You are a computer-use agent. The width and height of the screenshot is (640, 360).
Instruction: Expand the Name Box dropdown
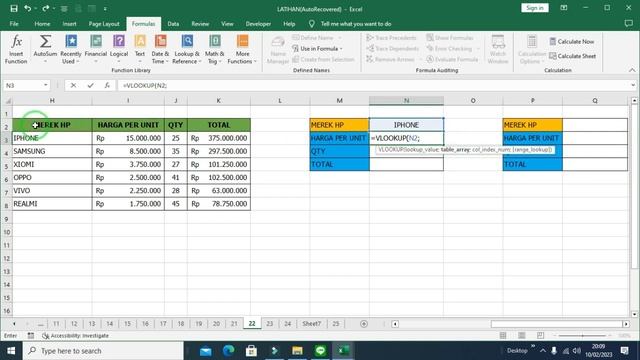pos(46,85)
